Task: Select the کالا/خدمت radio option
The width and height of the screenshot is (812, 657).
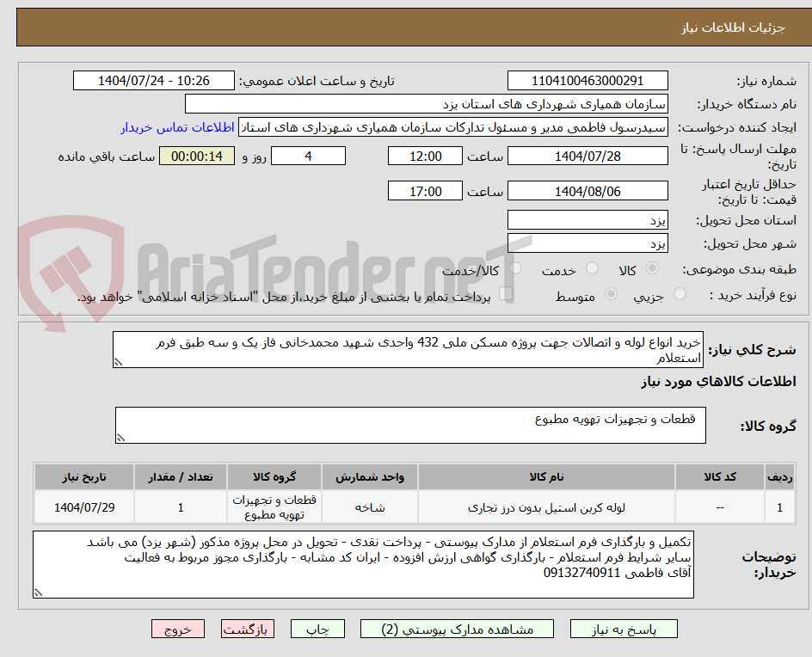Action: (x=515, y=267)
